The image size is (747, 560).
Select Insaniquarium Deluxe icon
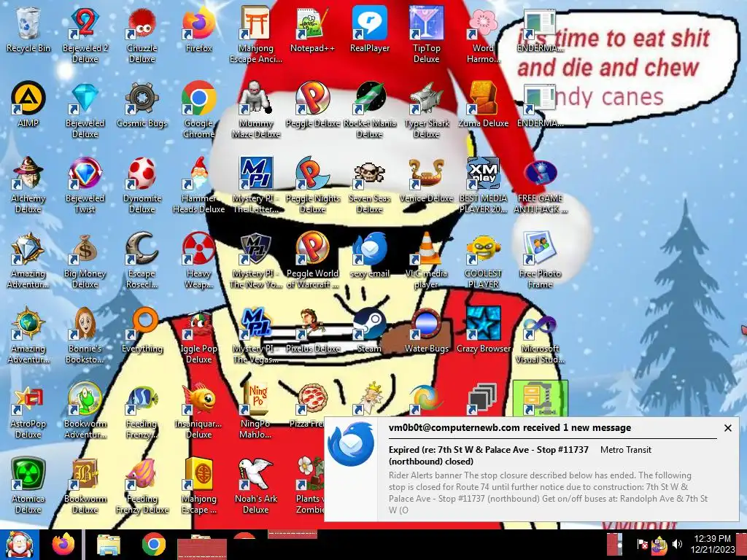tap(198, 411)
